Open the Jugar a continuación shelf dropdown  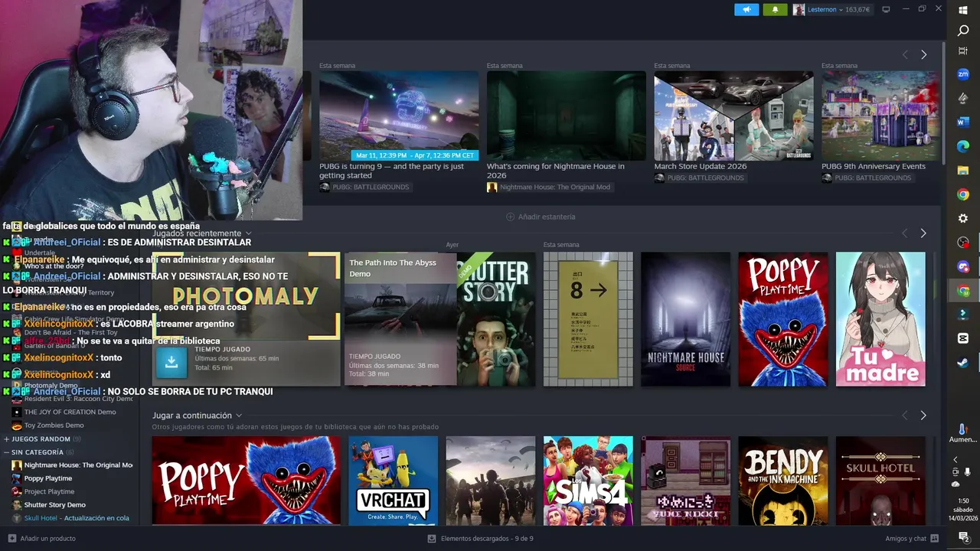click(239, 416)
